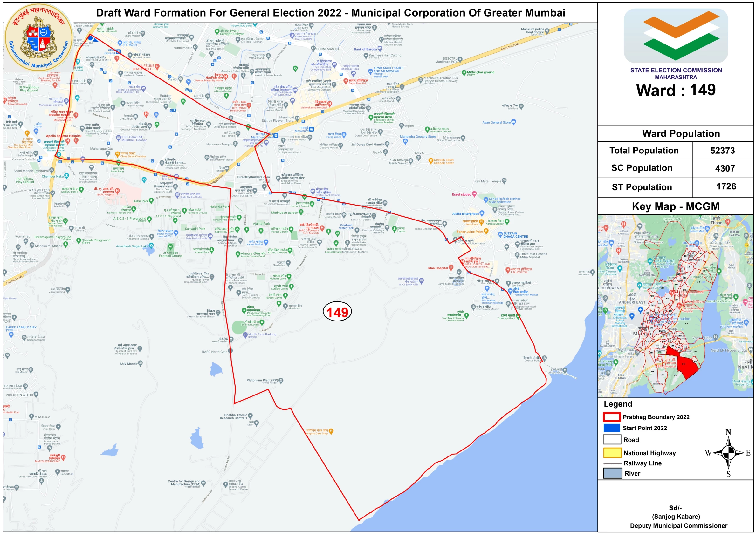This screenshot has height=534, width=756.
Task: Click the Monginis Cake Shop orange pin
Action: [x=331, y=431]
